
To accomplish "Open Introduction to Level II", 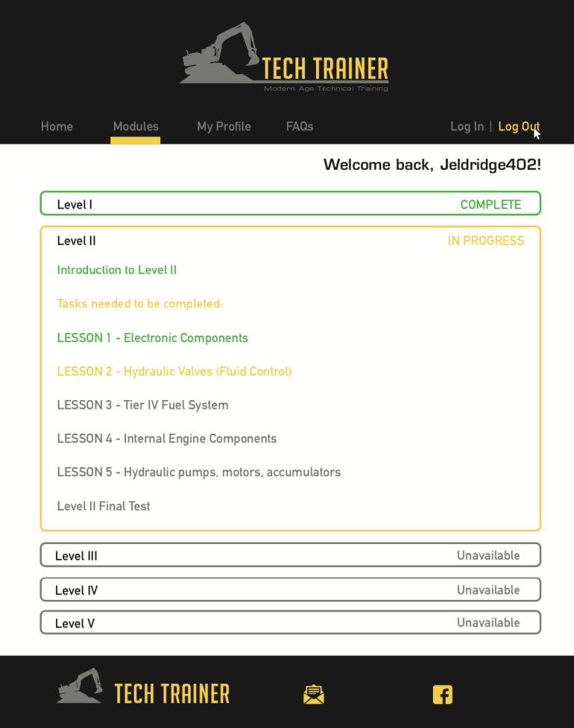I will pos(117,270).
